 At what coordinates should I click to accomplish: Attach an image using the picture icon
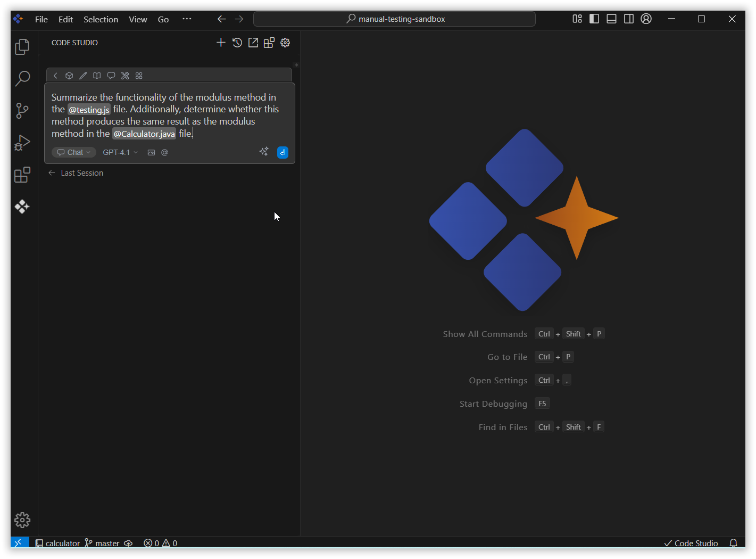(151, 152)
